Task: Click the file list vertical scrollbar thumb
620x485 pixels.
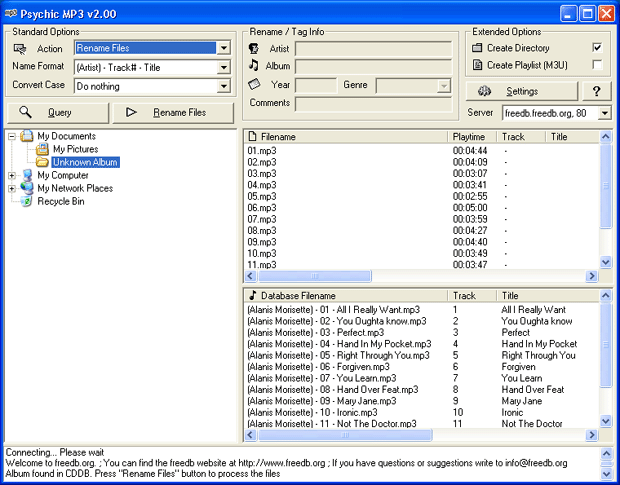Action: click(x=605, y=186)
